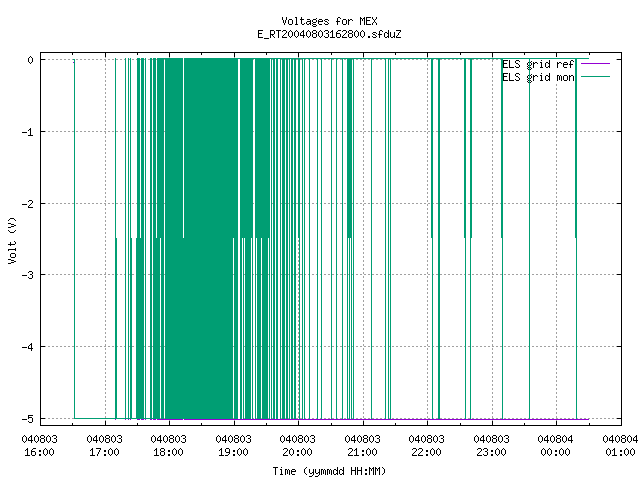Click the Y-axis label "Volt (V)"
This screenshot has width=640, height=480.
12,240
